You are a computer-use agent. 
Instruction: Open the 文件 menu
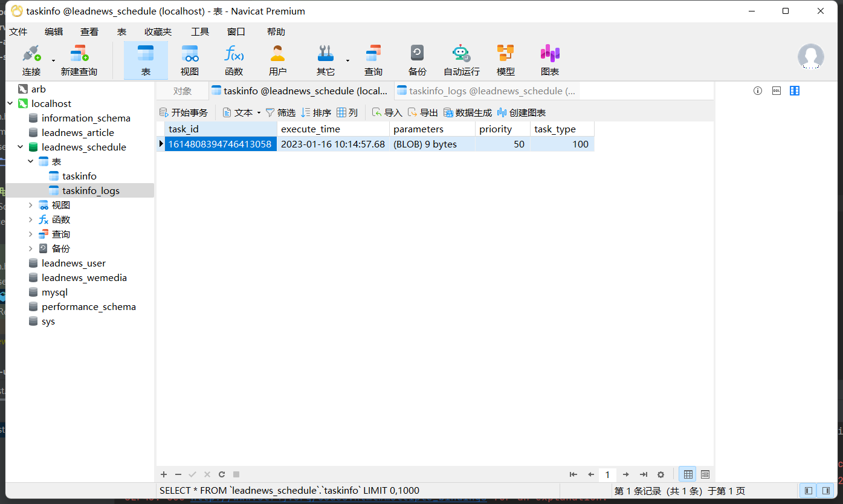point(18,31)
